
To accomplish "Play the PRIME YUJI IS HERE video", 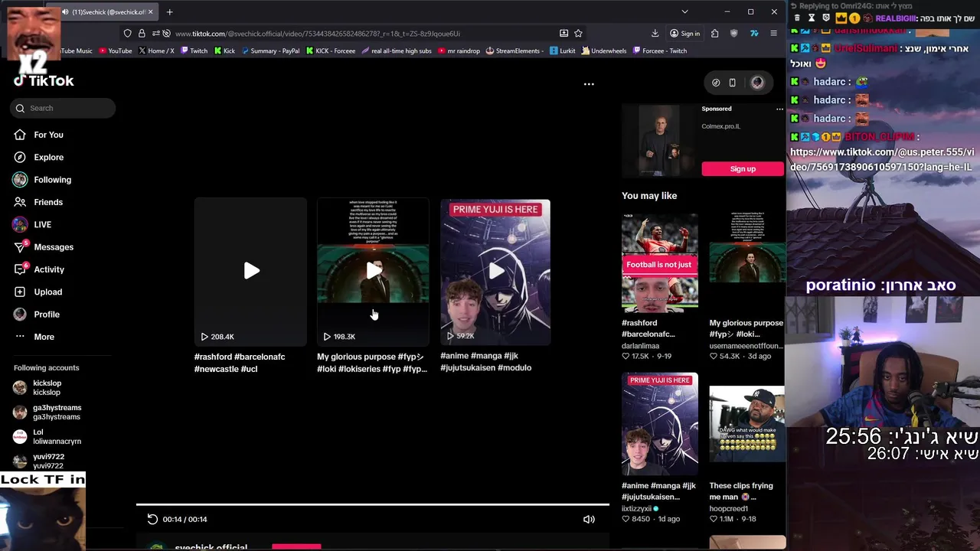I will pos(495,271).
